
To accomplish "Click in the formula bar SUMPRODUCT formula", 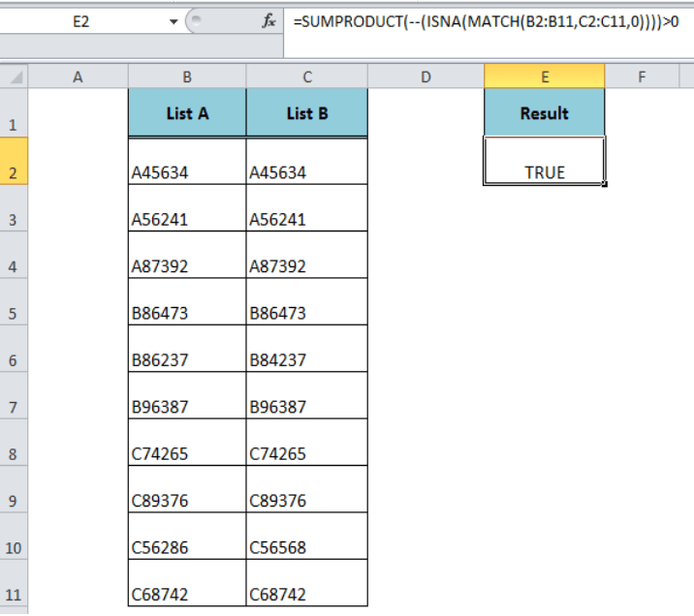I will coord(486,21).
